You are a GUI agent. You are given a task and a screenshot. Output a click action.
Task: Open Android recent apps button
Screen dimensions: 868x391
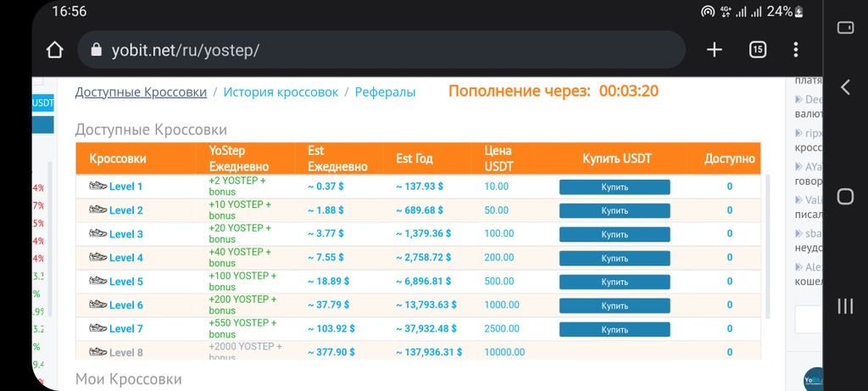pyautogui.click(x=845, y=305)
